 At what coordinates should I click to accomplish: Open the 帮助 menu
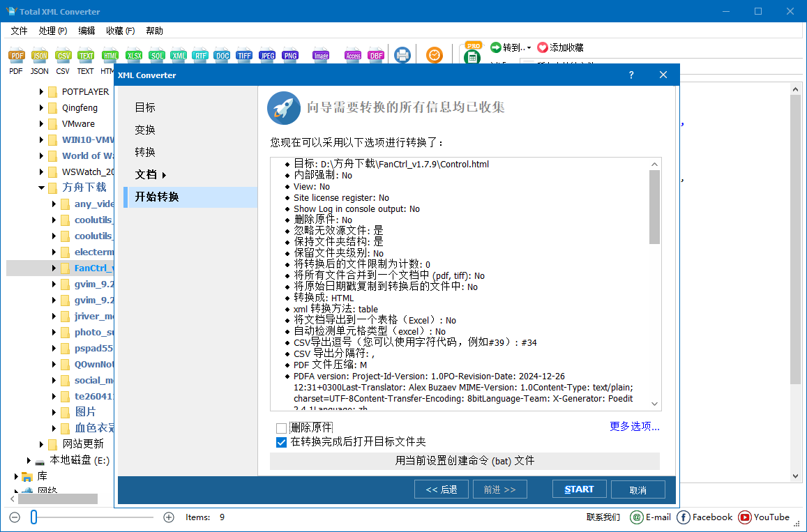154,31
